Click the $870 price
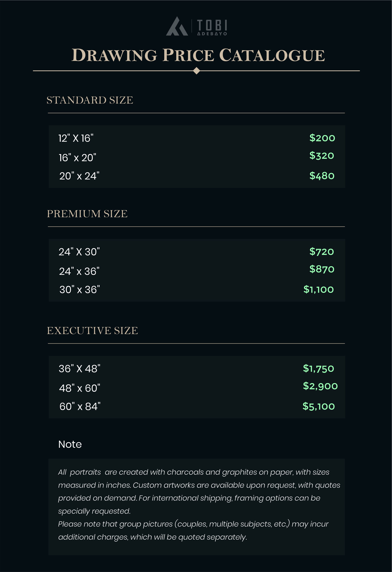 click(x=322, y=269)
